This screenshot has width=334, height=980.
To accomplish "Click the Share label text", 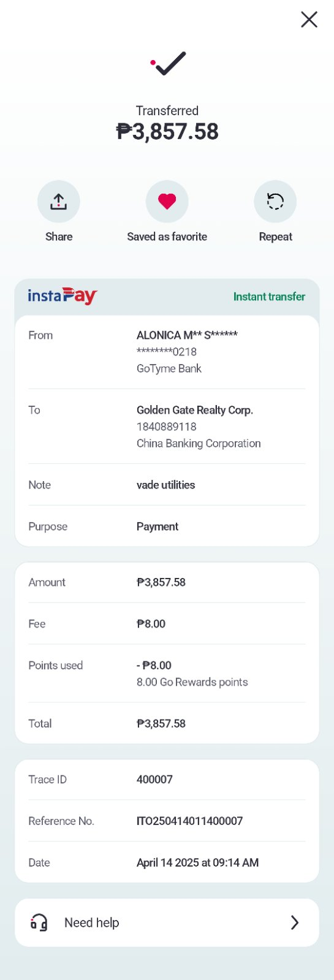I will [59, 237].
